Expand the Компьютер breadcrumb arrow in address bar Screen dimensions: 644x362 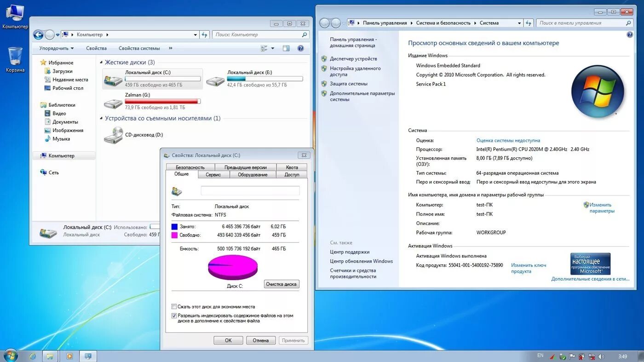(107, 34)
